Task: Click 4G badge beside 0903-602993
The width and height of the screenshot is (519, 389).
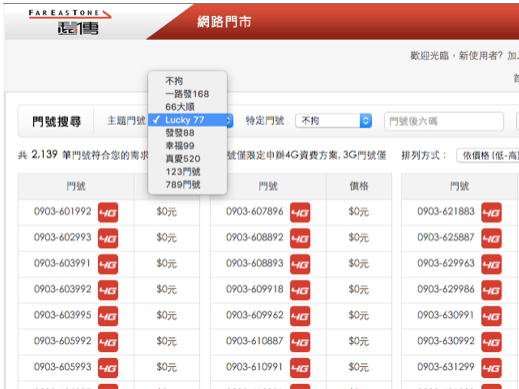Action: (x=108, y=238)
